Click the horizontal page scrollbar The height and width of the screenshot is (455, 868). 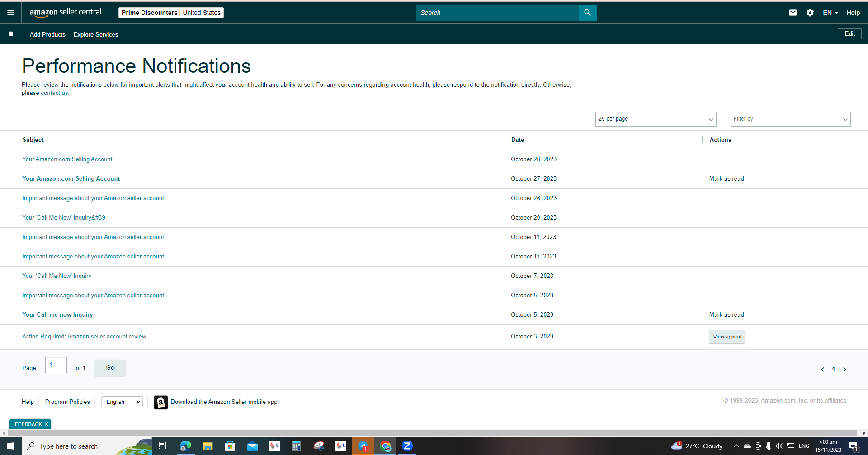pyautogui.click(x=432, y=433)
